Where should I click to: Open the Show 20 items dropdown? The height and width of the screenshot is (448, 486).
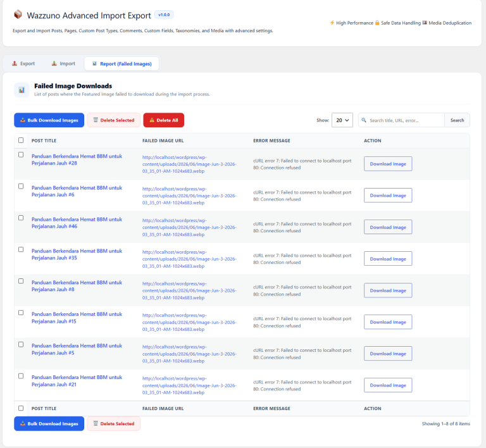click(342, 120)
